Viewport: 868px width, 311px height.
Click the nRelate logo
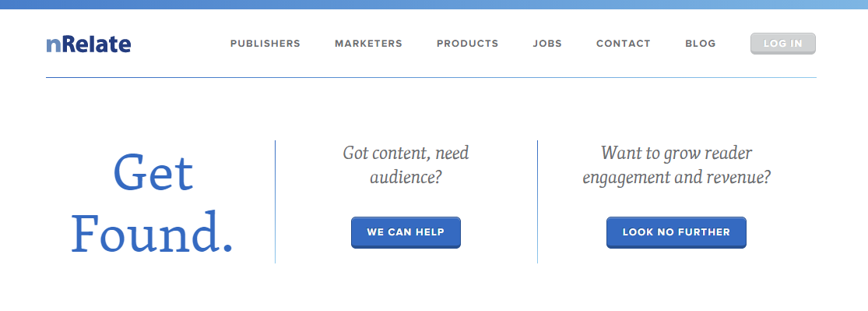tap(89, 44)
